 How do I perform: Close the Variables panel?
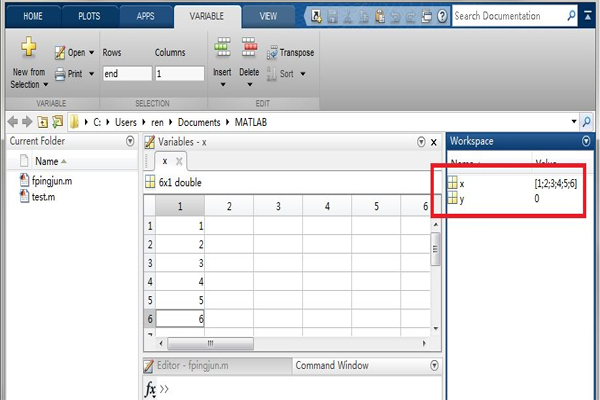[x=434, y=142]
